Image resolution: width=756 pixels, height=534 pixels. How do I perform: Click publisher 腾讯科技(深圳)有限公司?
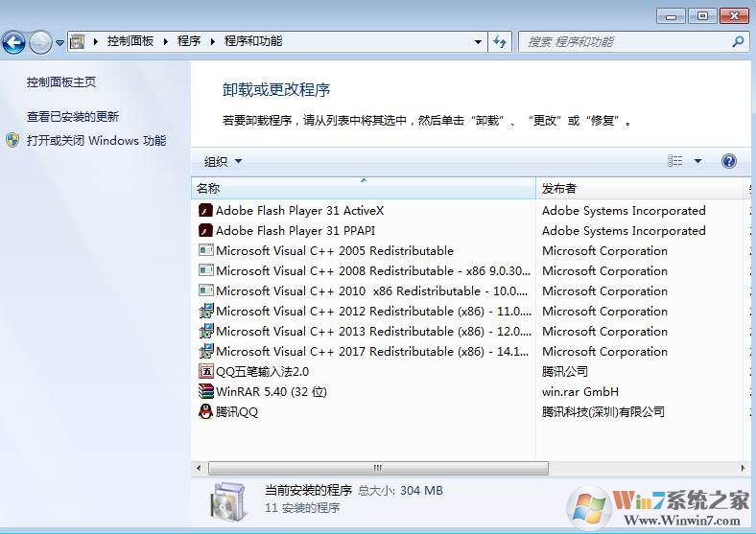(603, 412)
